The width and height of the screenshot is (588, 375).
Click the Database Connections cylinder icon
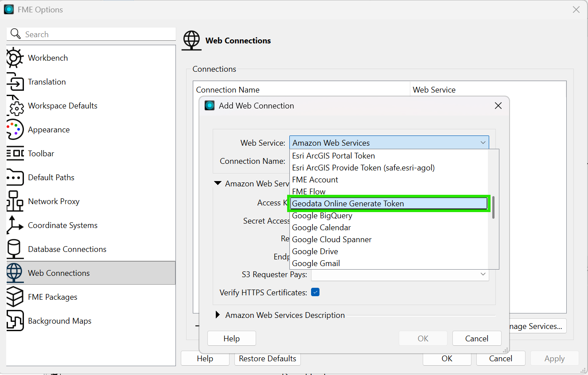[x=15, y=249]
